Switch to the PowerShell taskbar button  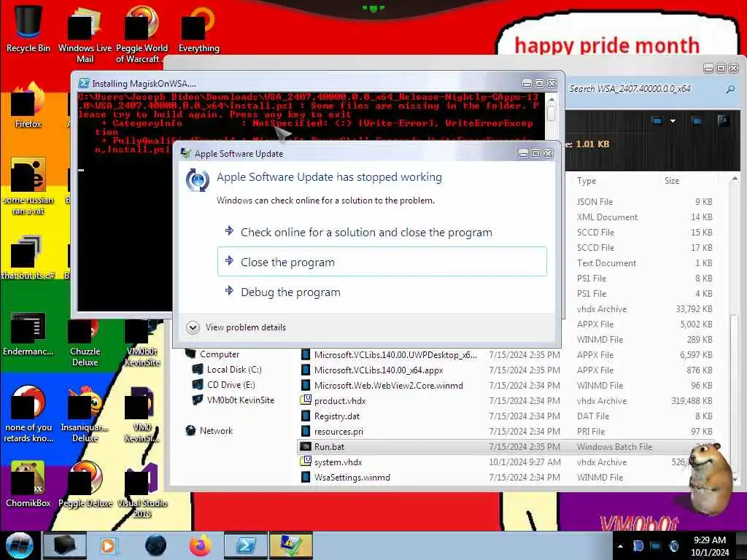point(246,545)
